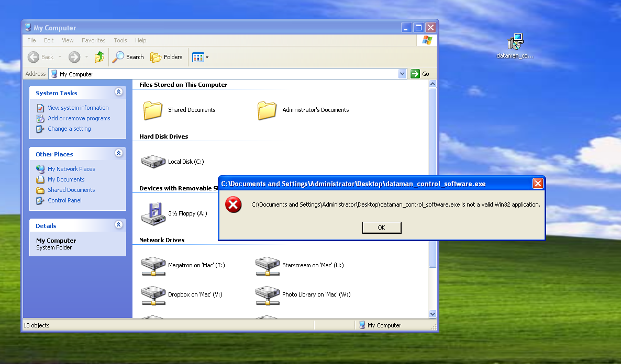Image resolution: width=621 pixels, height=364 pixels.
Task: Select Starscream on 'Mac' (U:) network drive
Action: tap(268, 266)
